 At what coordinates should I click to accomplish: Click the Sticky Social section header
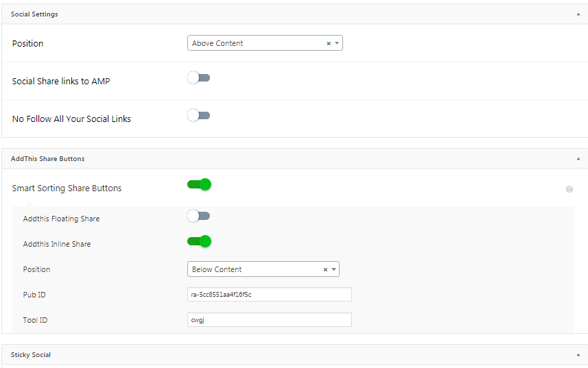point(295,355)
